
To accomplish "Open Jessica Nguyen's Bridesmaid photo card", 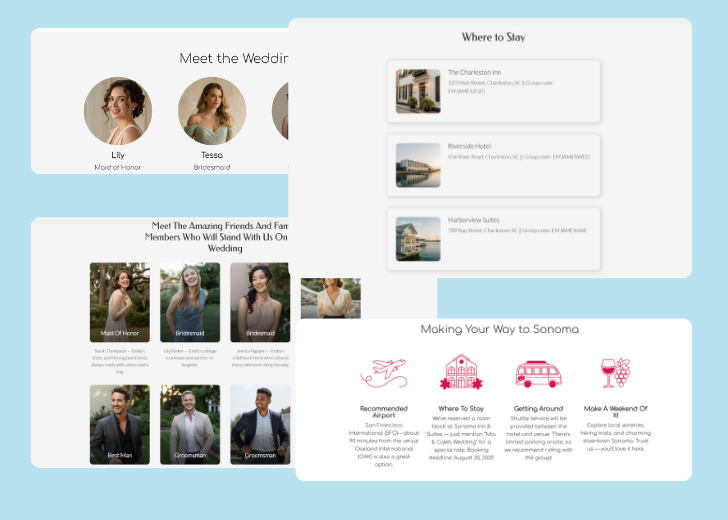I will (x=260, y=302).
